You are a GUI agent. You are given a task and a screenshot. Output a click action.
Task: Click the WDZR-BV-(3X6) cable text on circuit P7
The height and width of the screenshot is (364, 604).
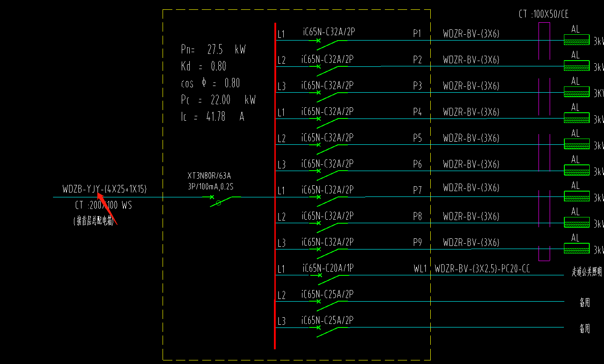pos(471,188)
